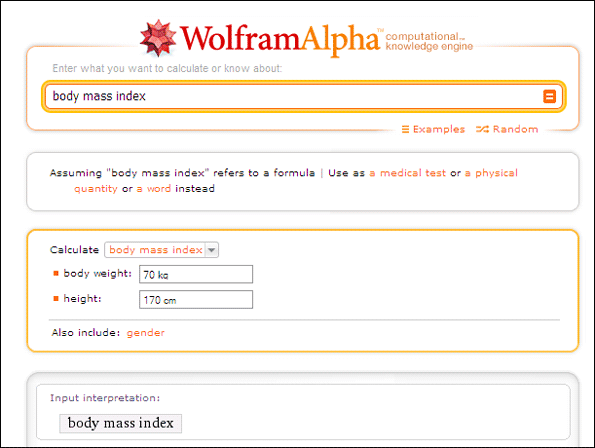This screenshot has height=448, width=595.
Task: Click the height input field
Action: pos(196,300)
